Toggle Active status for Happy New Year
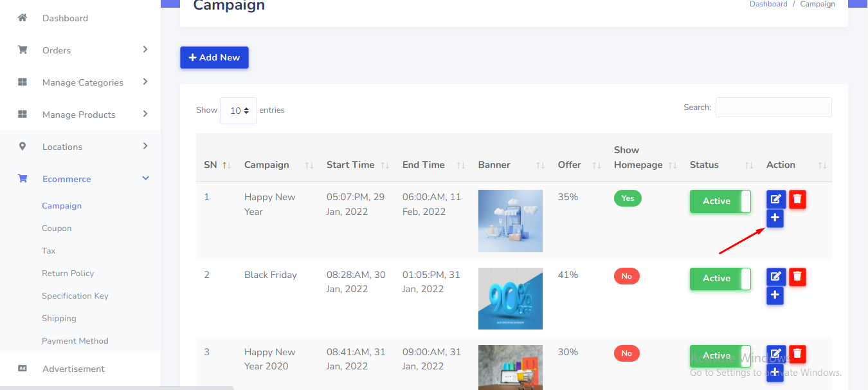 (720, 201)
